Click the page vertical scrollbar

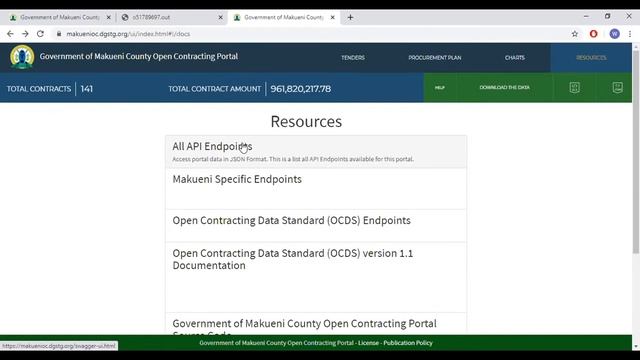(x=636, y=151)
